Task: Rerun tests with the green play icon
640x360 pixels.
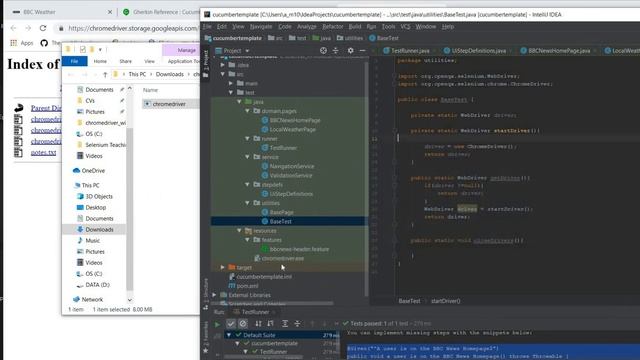Action: (217, 324)
